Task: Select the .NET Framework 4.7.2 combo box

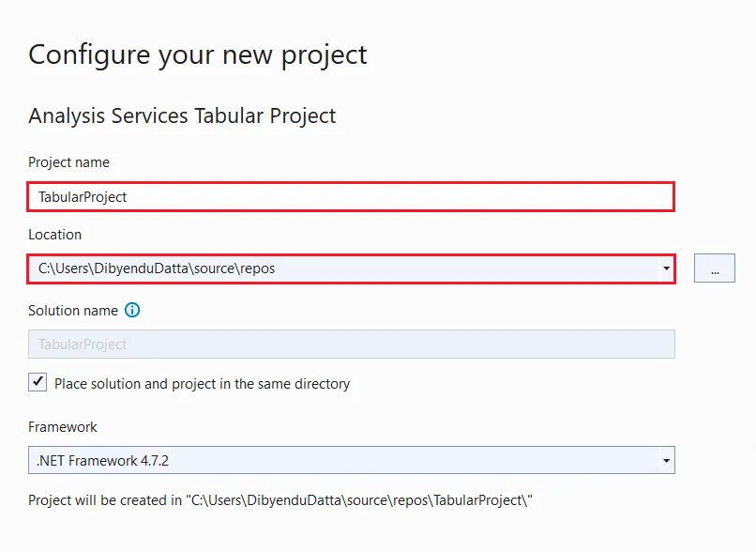Action: tap(338, 461)
